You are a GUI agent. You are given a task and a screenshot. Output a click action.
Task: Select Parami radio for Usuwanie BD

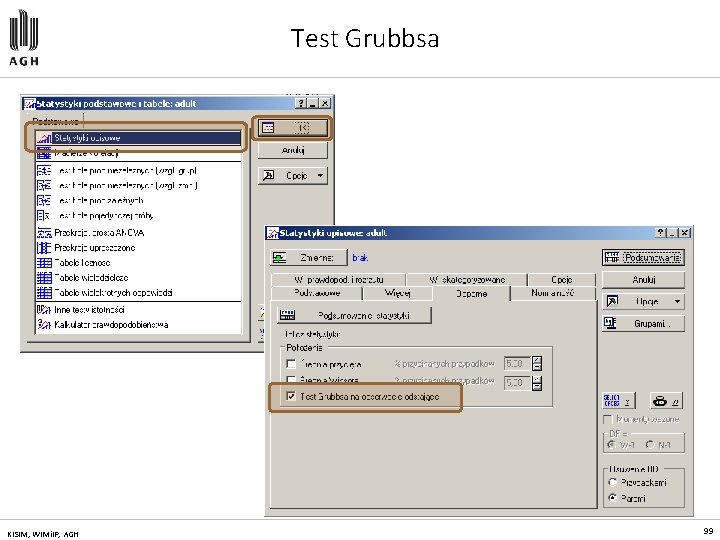(613, 498)
